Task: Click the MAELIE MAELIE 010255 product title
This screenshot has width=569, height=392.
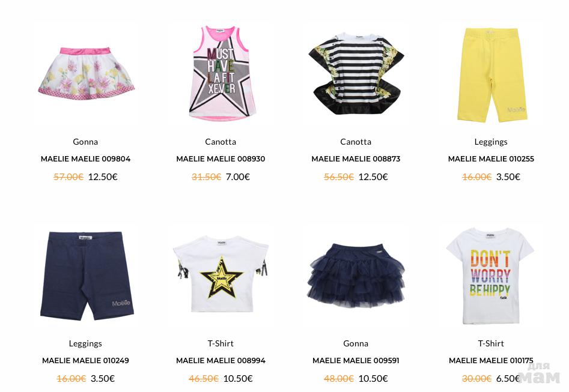Action: coord(491,159)
